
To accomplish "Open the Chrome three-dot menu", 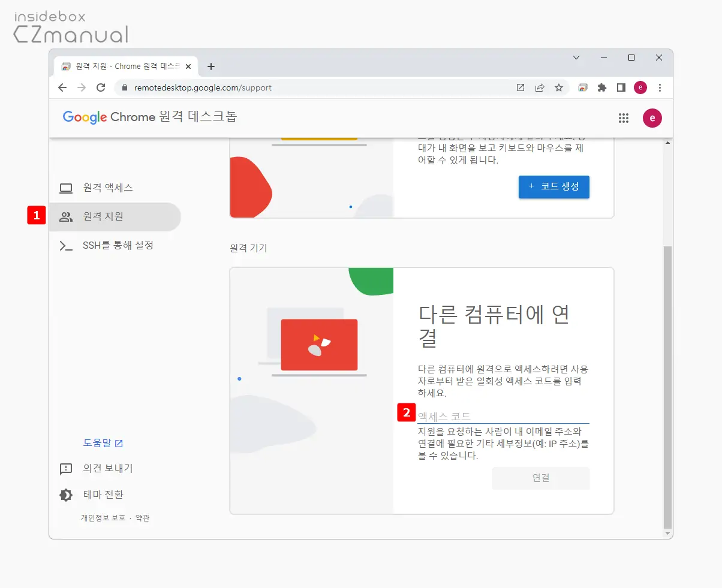I will coord(660,88).
